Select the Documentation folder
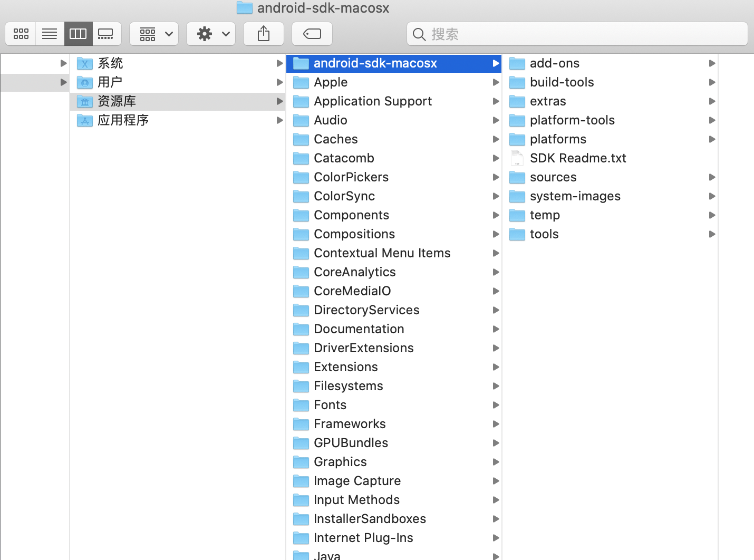The height and width of the screenshot is (560, 754). [394, 329]
